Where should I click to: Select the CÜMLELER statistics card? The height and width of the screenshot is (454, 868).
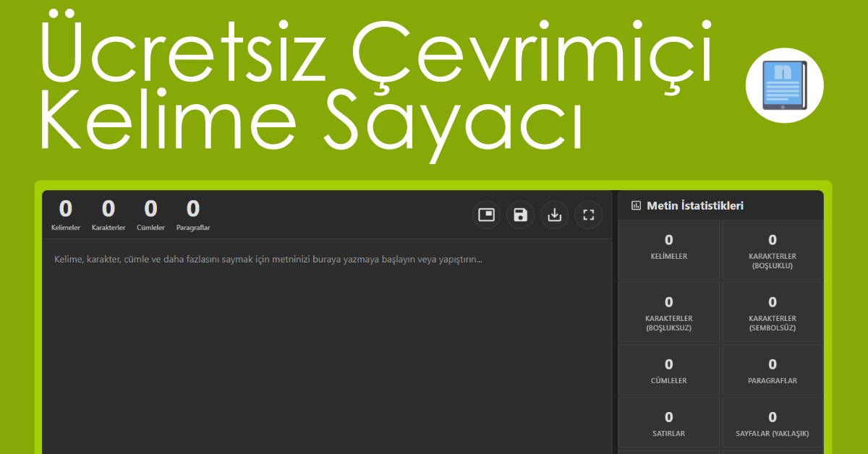tap(669, 369)
